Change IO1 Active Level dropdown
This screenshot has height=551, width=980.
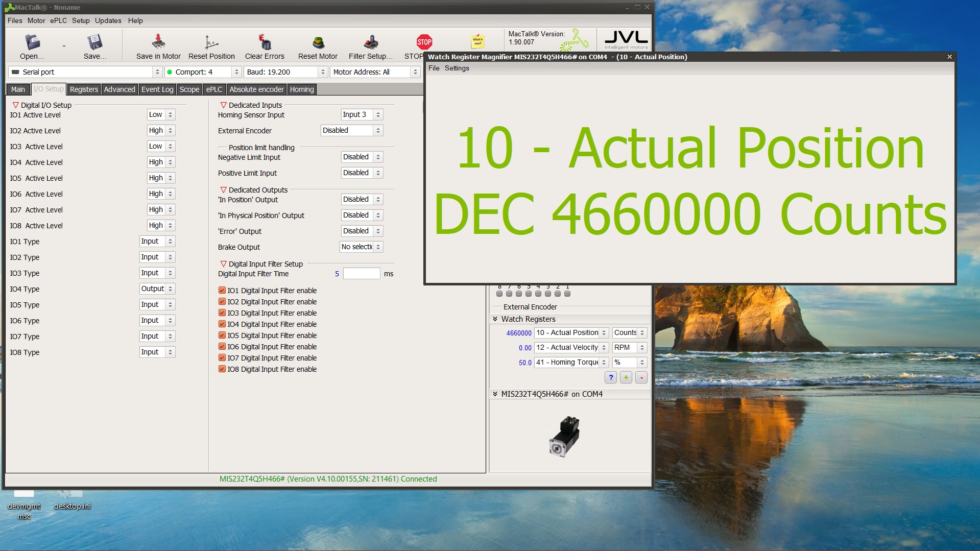[161, 114]
